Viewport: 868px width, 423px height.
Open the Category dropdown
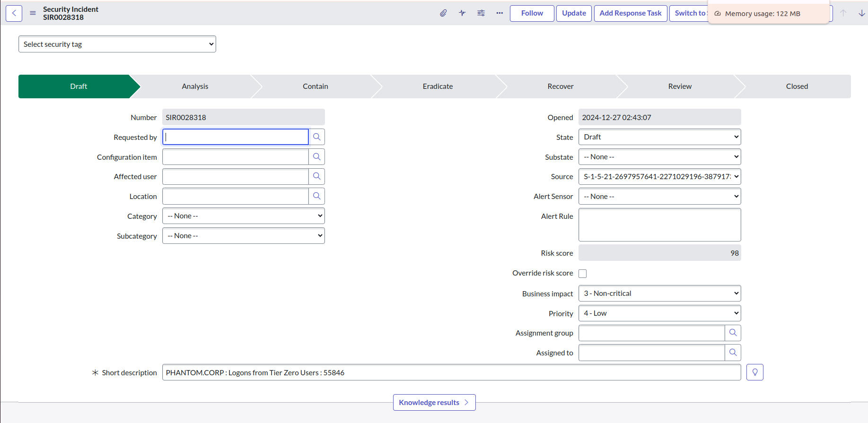[244, 216]
